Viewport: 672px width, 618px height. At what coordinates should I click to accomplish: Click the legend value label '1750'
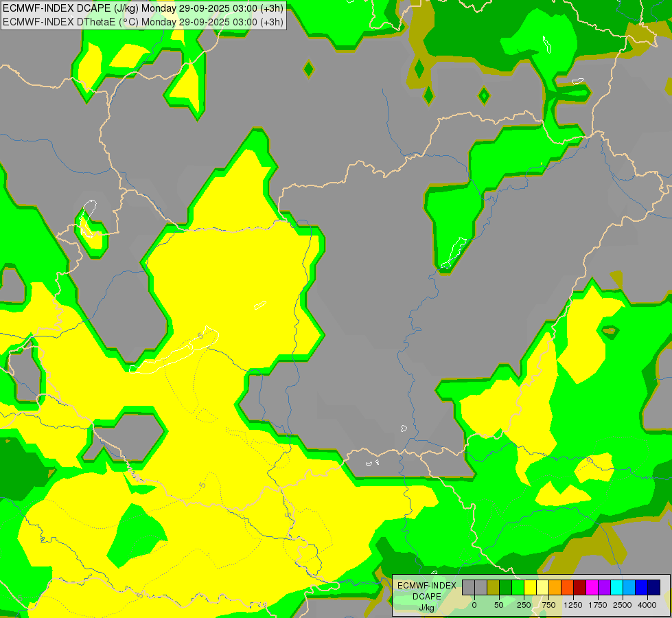(x=598, y=605)
